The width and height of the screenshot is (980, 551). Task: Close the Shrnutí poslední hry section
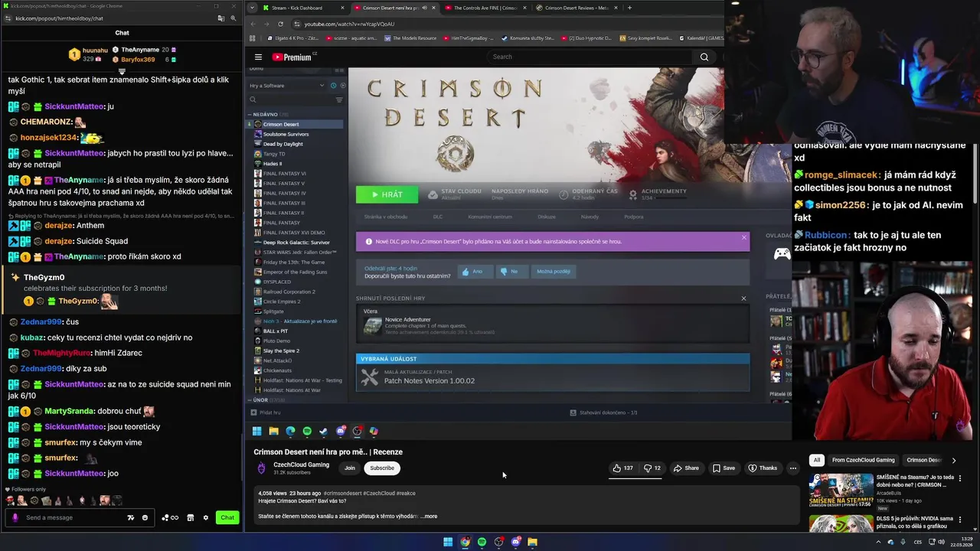(x=743, y=298)
